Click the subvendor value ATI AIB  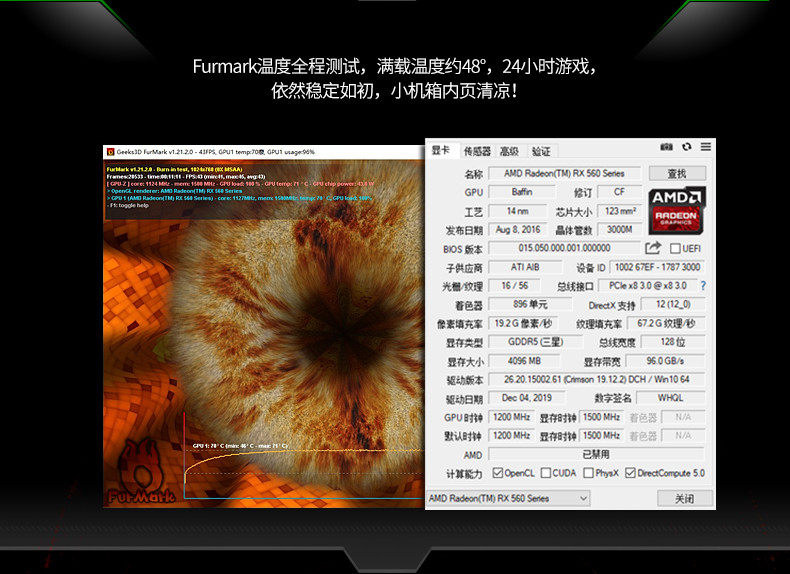(x=525, y=267)
